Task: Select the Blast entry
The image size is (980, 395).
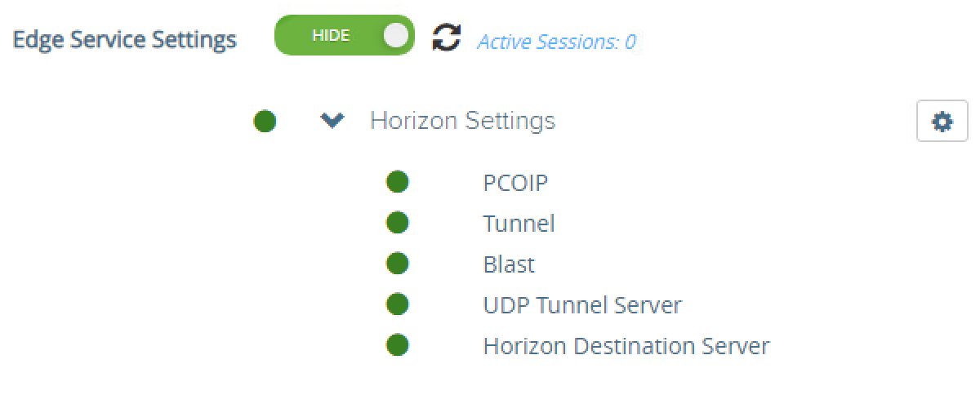Action: coord(509,264)
